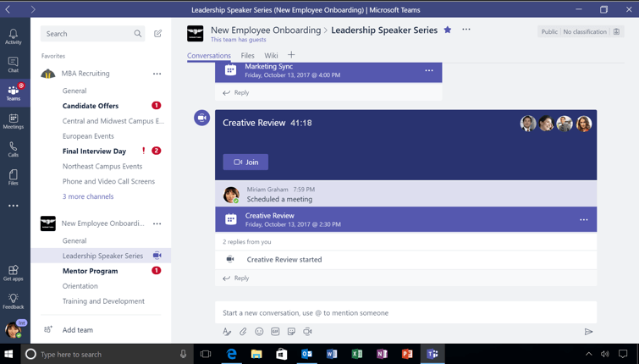Open the European Events channel
Screen dimensions: 639x364
(88, 136)
